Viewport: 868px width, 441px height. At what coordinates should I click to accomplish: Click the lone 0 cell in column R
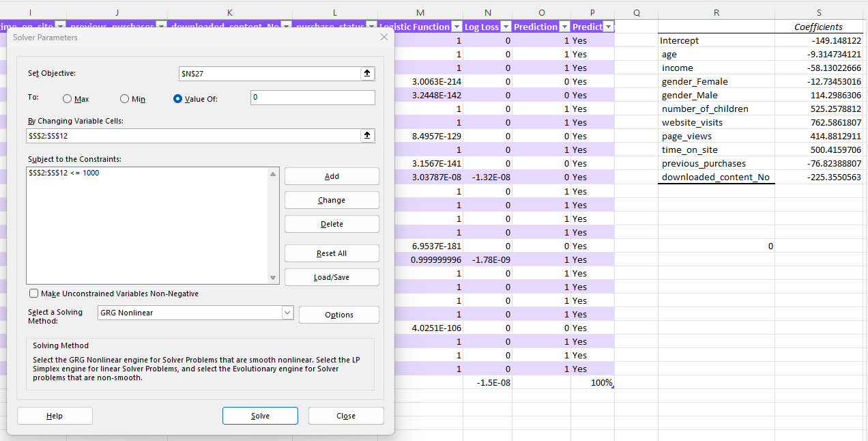(716, 246)
